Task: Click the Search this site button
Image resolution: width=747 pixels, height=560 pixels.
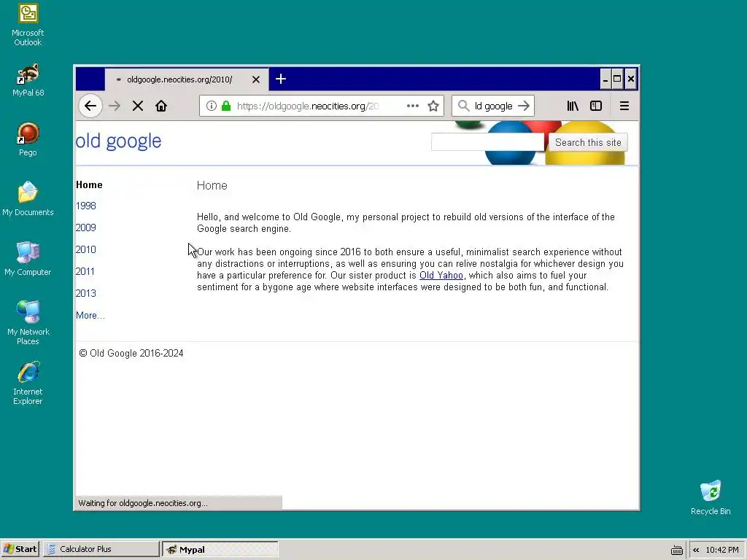Action: click(588, 142)
